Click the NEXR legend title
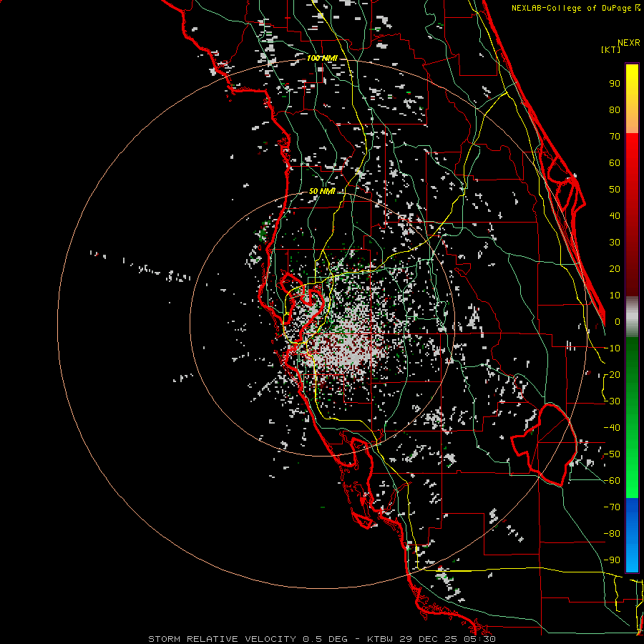This screenshot has width=644, height=644. 628,43
